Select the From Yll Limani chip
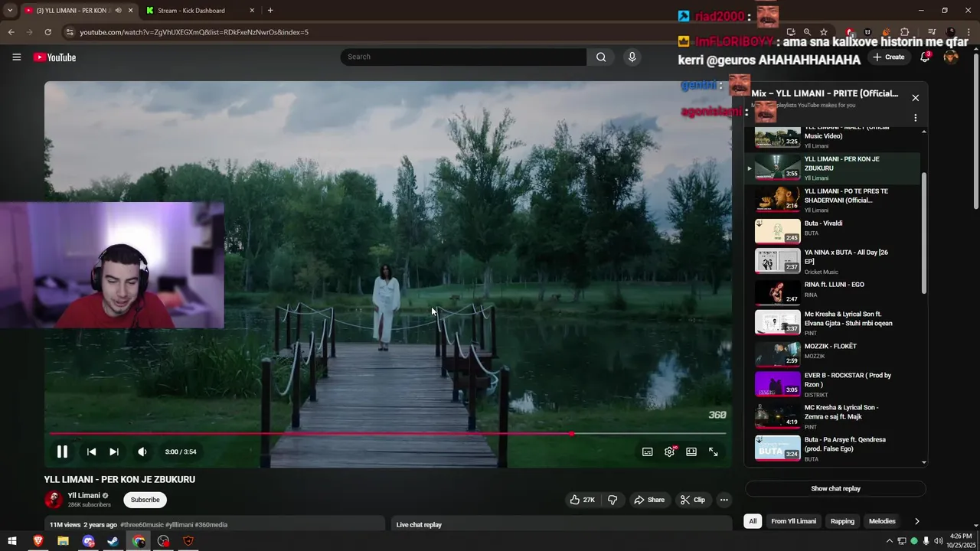980x551 pixels. pyautogui.click(x=793, y=521)
